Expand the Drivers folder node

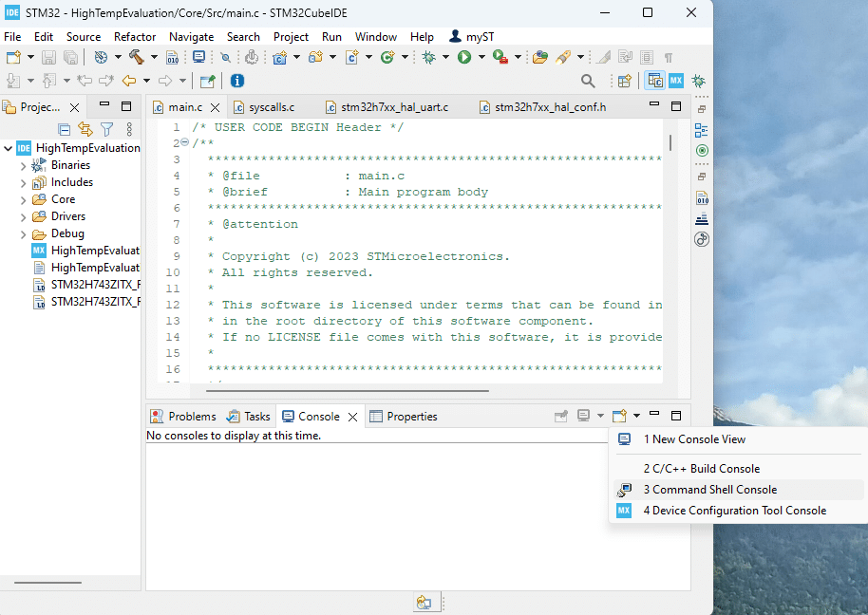tap(23, 216)
